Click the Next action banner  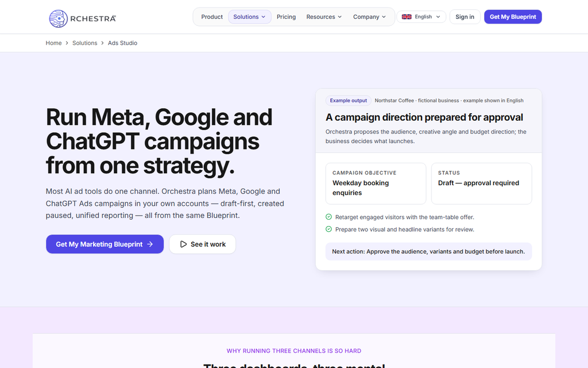(x=428, y=252)
